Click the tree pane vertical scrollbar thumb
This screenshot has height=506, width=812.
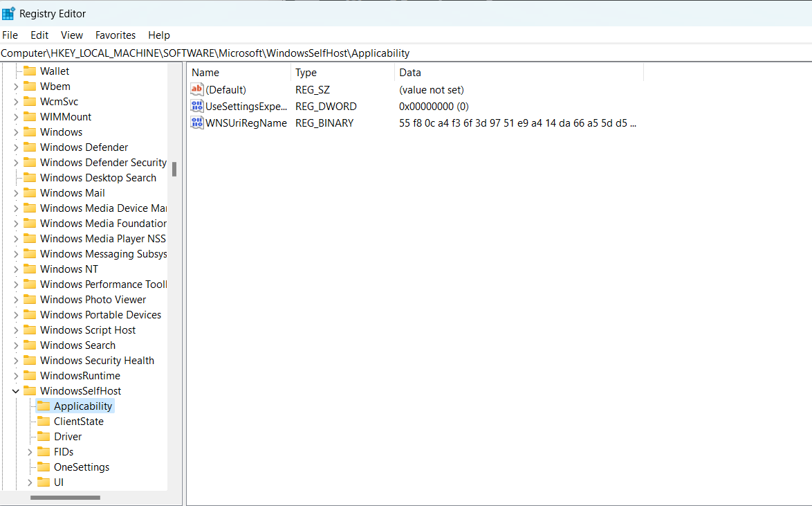pyautogui.click(x=174, y=170)
